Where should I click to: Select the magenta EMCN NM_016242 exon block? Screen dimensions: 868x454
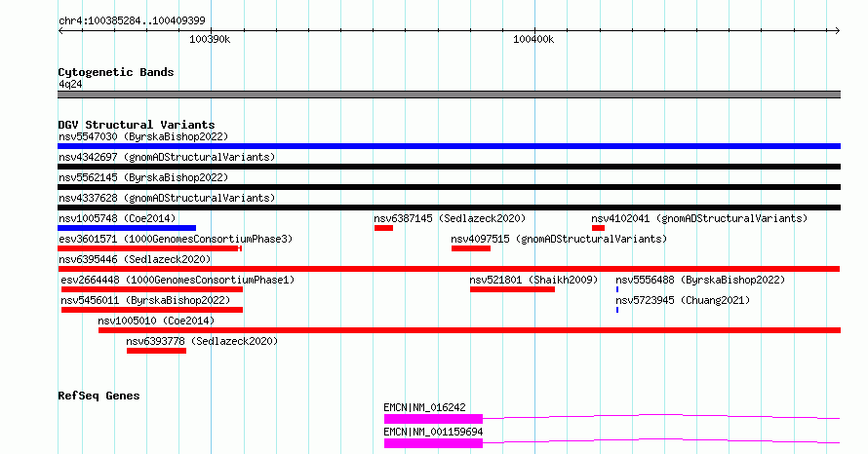(433, 419)
